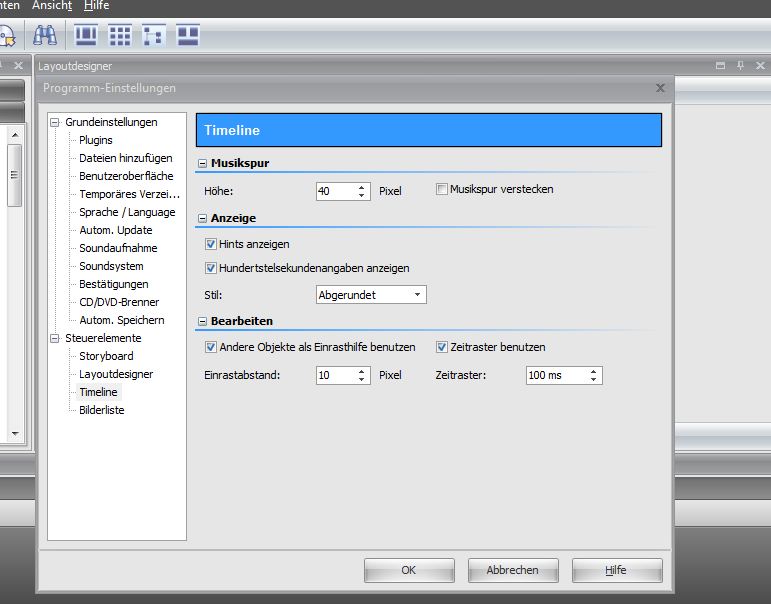Image resolution: width=771 pixels, height=604 pixels.
Task: Collapse the Musikspur section header
Action: (202, 163)
